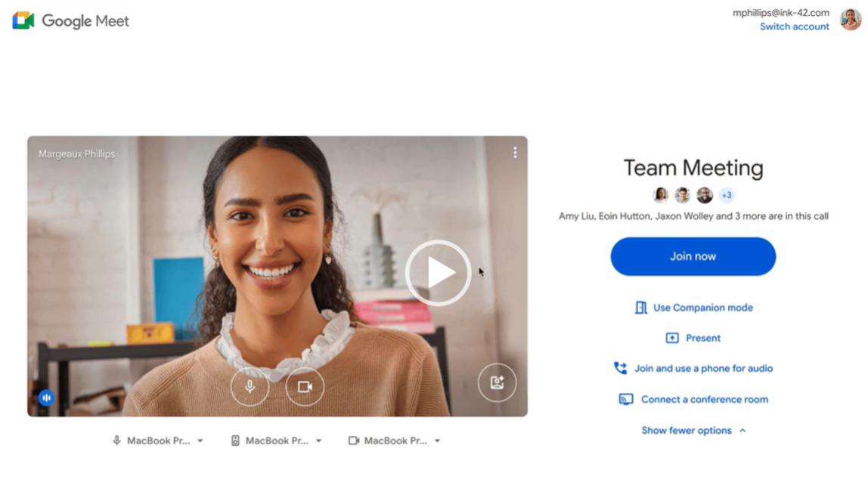868x501 pixels.
Task: Click the Switch account link
Action: [795, 26]
